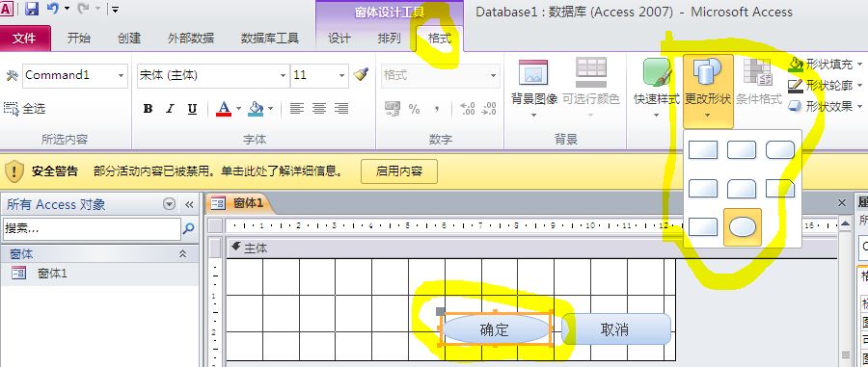Open Quick Styles (快速样式) gallery
868x367 pixels.
[657, 89]
